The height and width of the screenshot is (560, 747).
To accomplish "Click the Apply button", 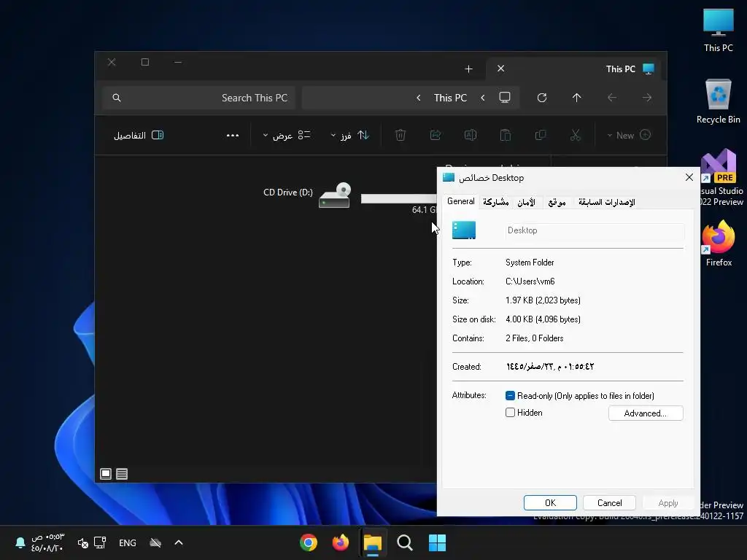I will point(668,503).
